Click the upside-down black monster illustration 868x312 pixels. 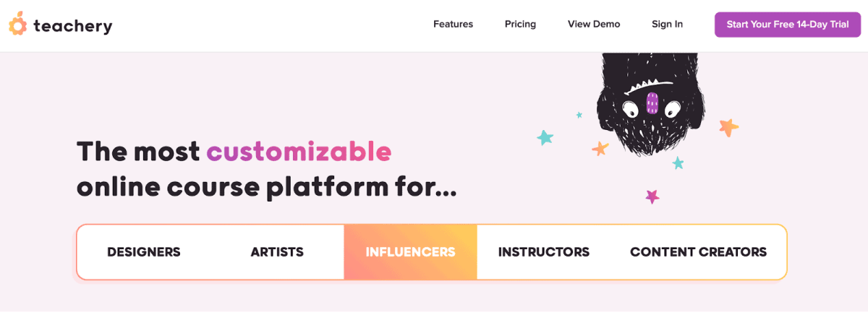tap(651, 108)
